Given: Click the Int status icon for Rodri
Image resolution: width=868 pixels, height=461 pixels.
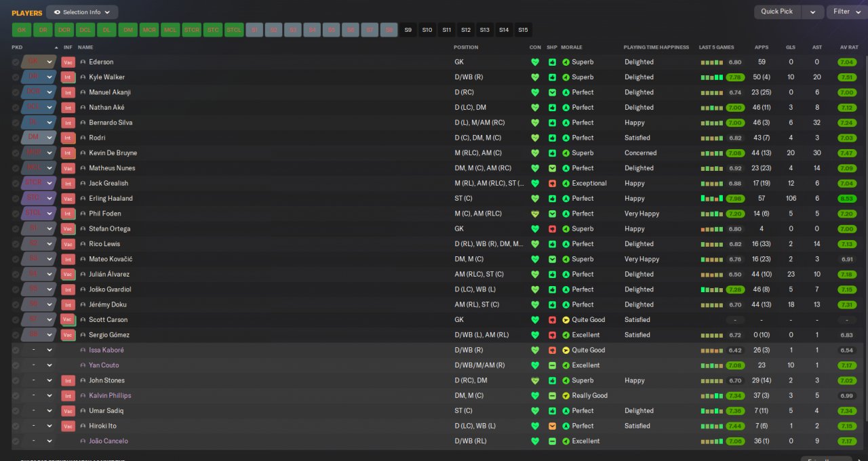Looking at the screenshot, I should pos(68,138).
